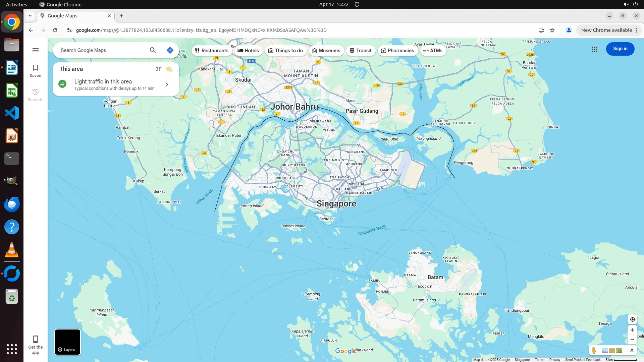644x362 pixels.
Task: Grab the Street View pegman
Action: coord(594,351)
